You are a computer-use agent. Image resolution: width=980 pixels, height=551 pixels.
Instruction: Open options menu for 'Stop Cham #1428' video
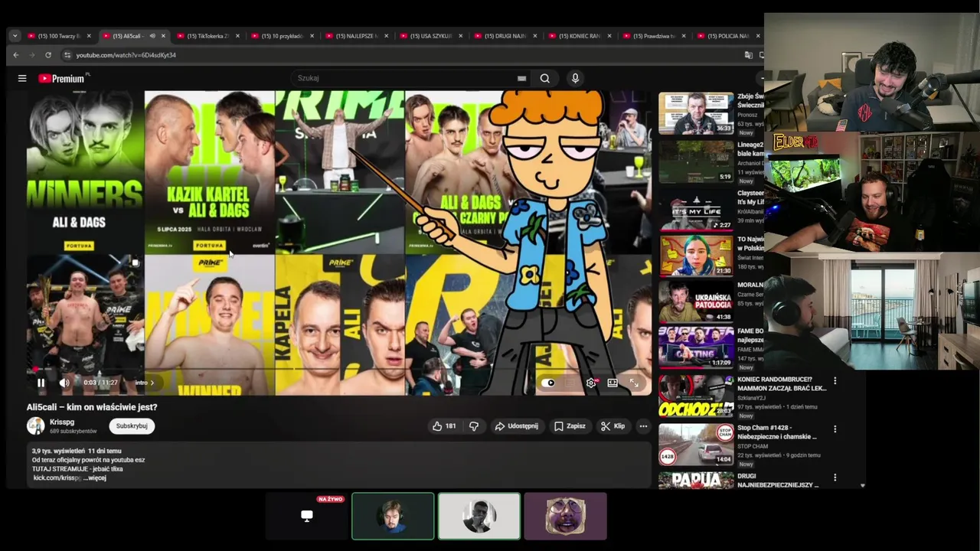click(x=835, y=429)
